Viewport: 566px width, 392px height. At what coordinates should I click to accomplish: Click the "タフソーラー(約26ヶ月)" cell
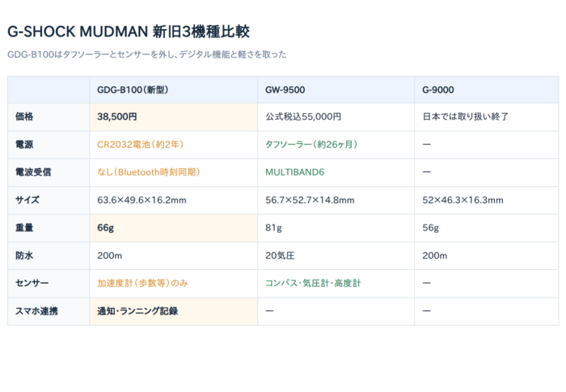[336, 145]
